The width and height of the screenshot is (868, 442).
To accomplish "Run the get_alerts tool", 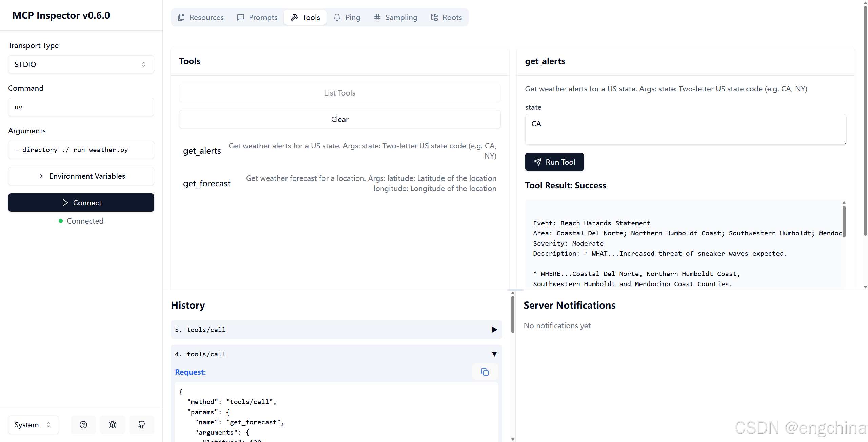I will click(554, 162).
